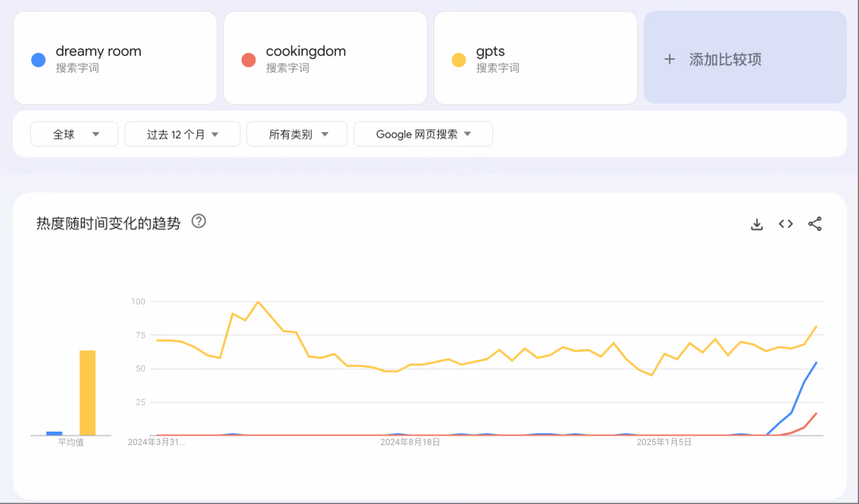This screenshot has height=504, width=859.
Task: Open the Google 网页搜索 search type dropdown
Action: (423, 134)
